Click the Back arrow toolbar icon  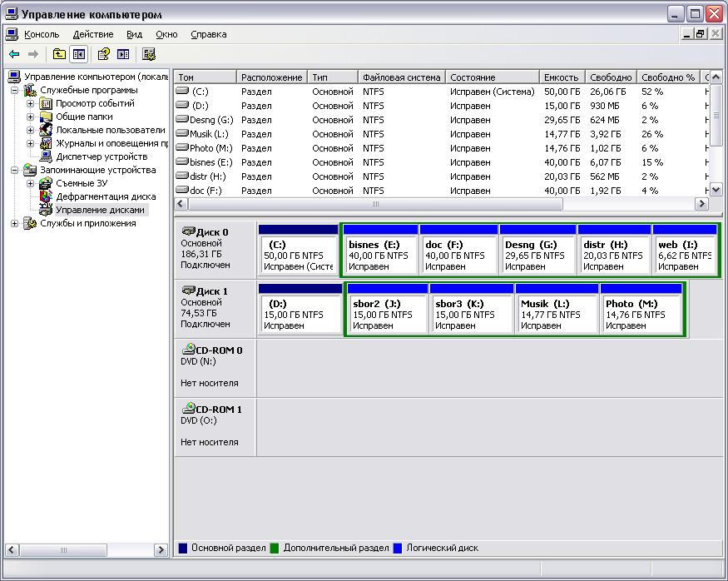14,54
